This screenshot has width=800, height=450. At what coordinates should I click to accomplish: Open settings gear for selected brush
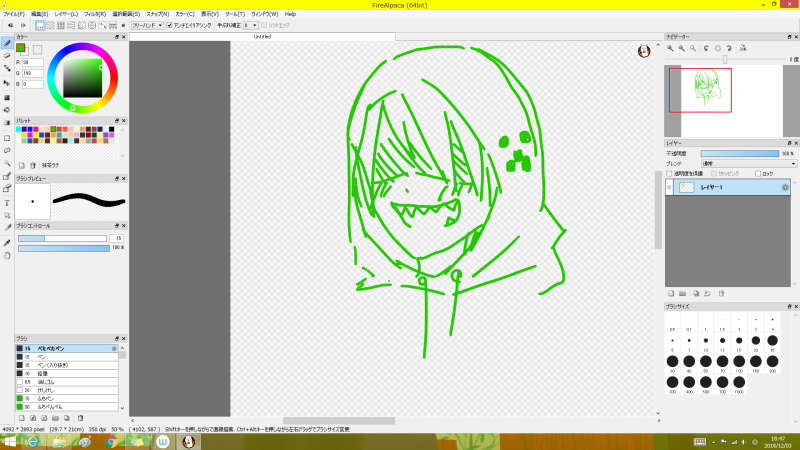pos(114,348)
